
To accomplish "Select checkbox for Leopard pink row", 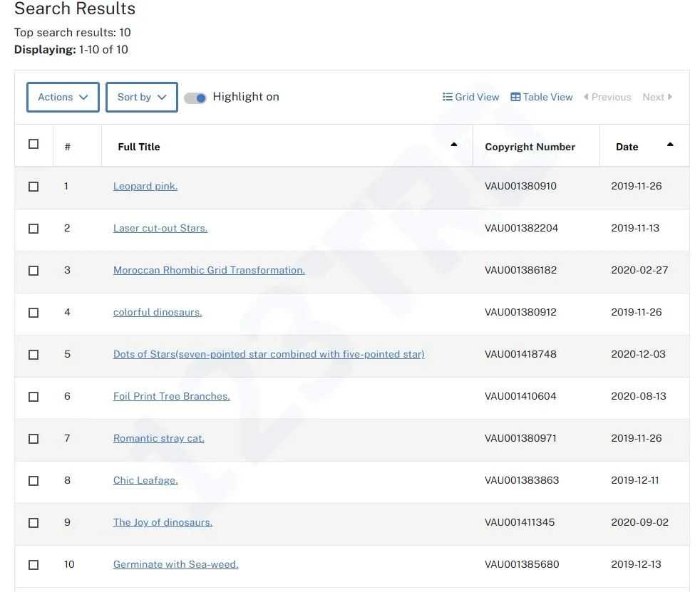I will pos(34,187).
